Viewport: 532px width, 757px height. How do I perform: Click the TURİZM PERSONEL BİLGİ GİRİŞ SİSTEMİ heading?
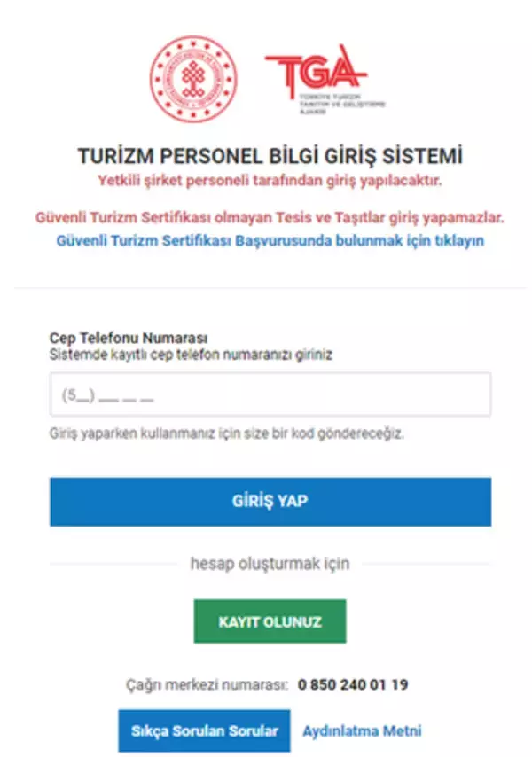click(x=270, y=156)
